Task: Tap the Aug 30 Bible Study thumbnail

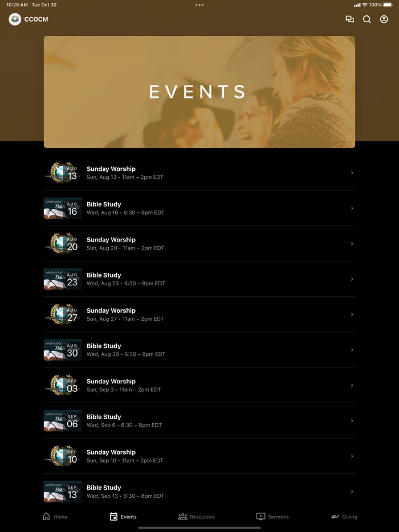Action: (x=63, y=350)
